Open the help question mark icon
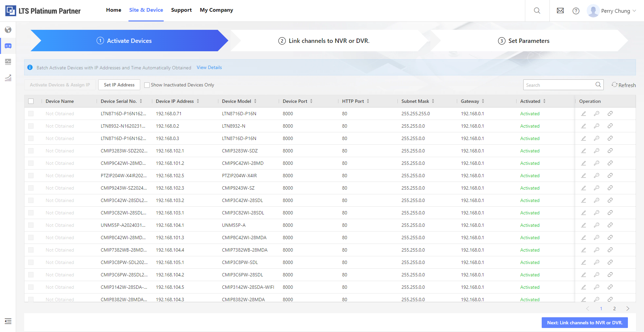 pos(576,11)
